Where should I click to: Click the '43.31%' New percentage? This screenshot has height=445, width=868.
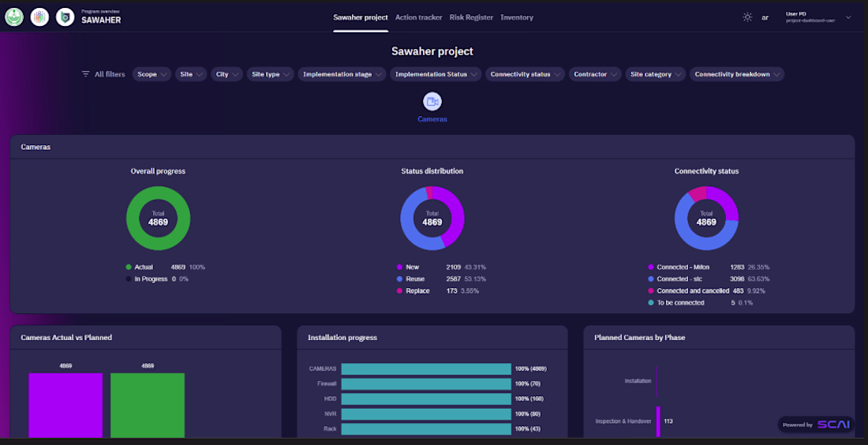pyautogui.click(x=475, y=267)
